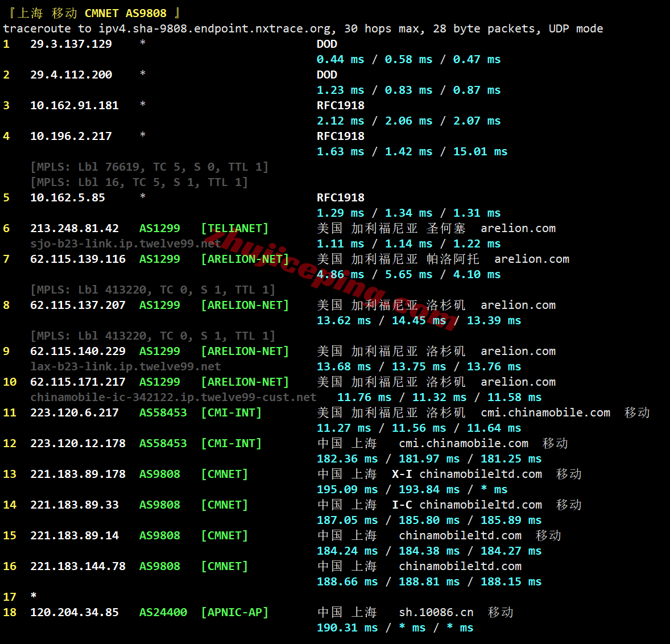This screenshot has height=644, width=670.
Task: Click latency value 190.31 ms
Action: (348, 629)
